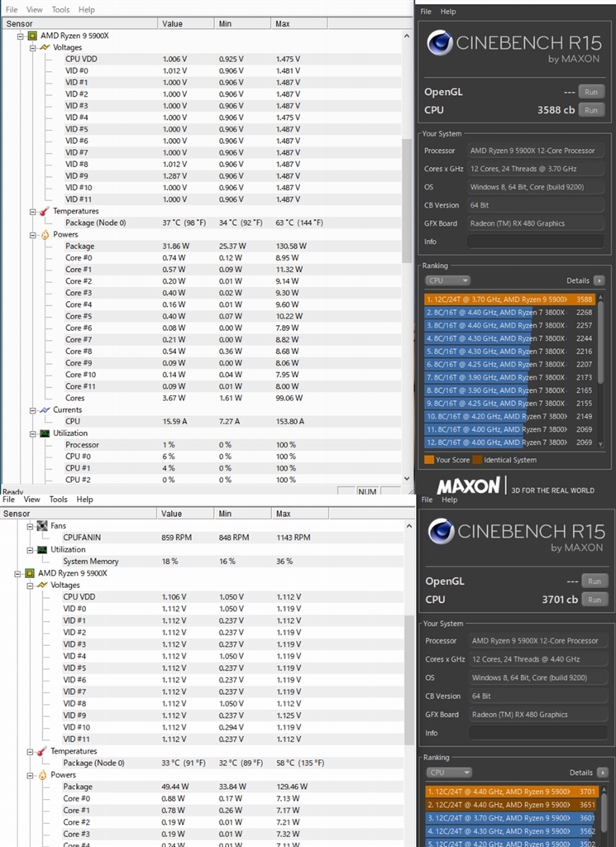Image resolution: width=616 pixels, height=847 pixels.
Task: Click Max column header in HWMonitor showing Fans
Action: tap(299, 514)
